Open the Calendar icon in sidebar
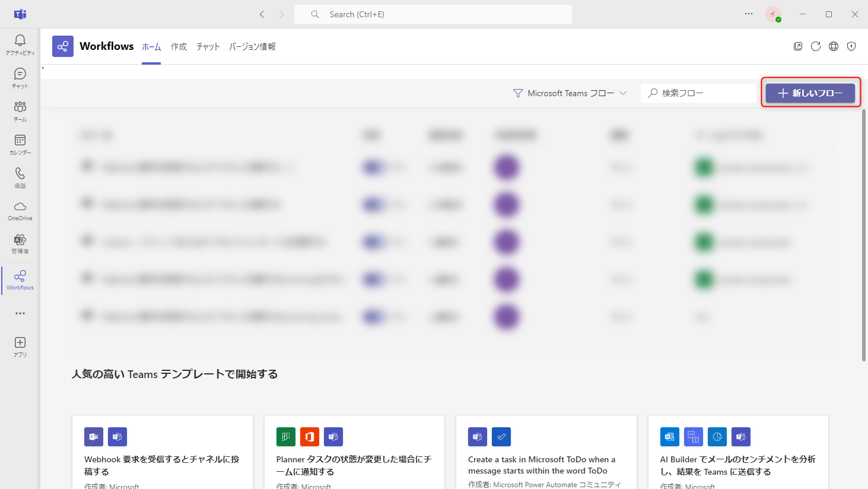The width and height of the screenshot is (868, 489). pos(20,144)
